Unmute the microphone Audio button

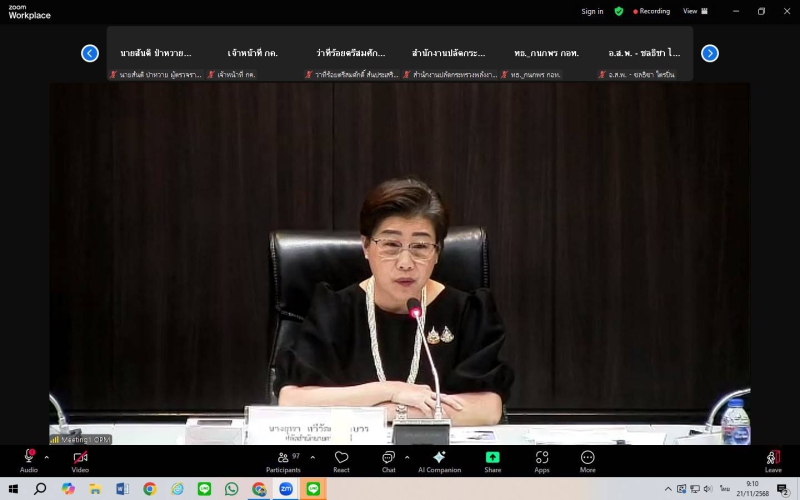point(29,458)
